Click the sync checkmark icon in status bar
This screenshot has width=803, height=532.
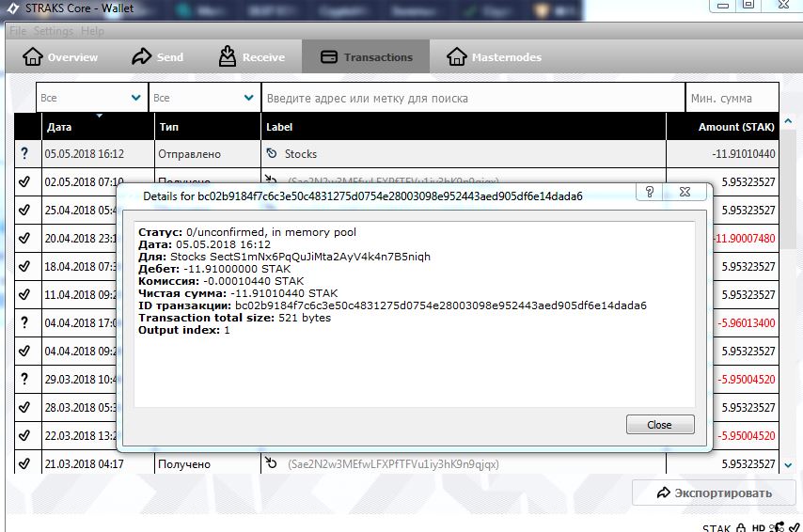(x=794, y=527)
